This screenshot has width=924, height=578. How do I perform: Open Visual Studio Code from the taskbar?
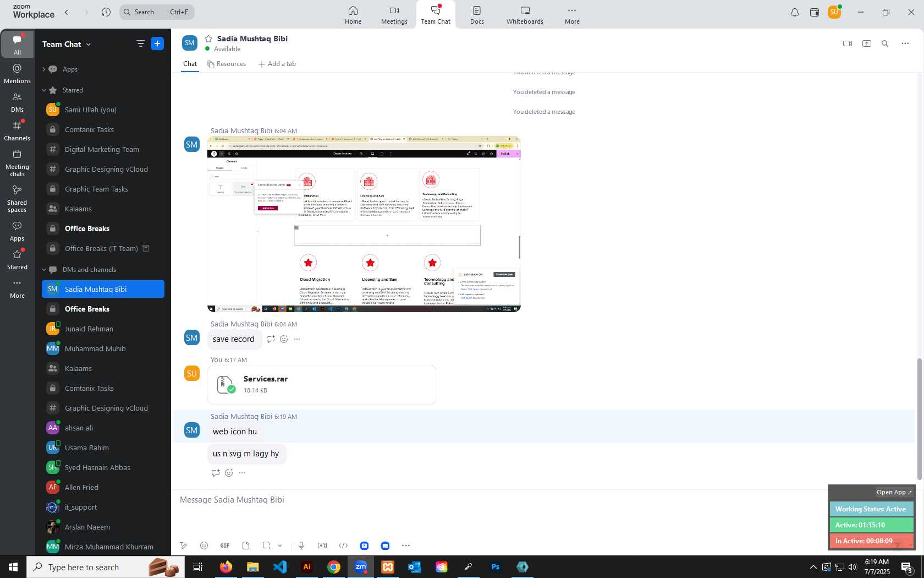click(280, 567)
